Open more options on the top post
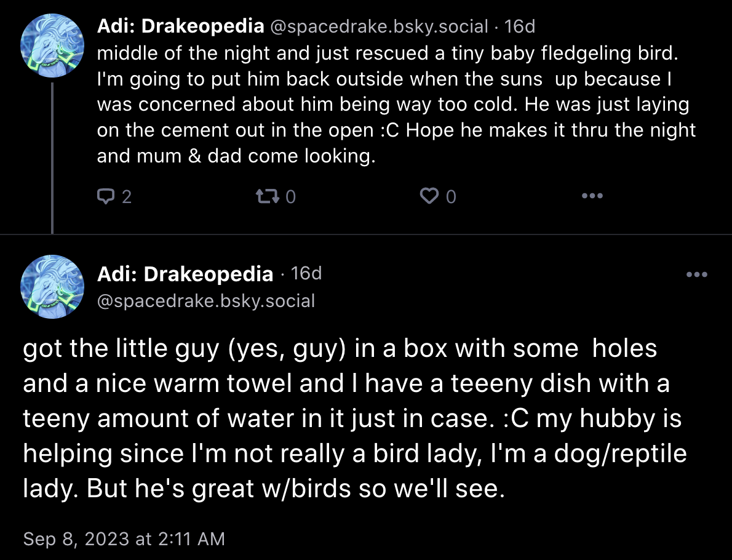Image resolution: width=732 pixels, height=560 pixels. 592,196
